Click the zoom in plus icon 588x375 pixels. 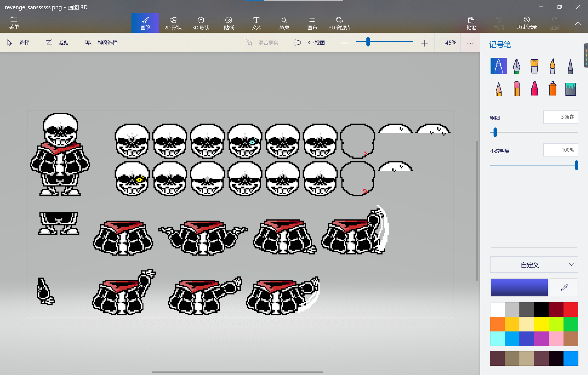pyautogui.click(x=424, y=43)
